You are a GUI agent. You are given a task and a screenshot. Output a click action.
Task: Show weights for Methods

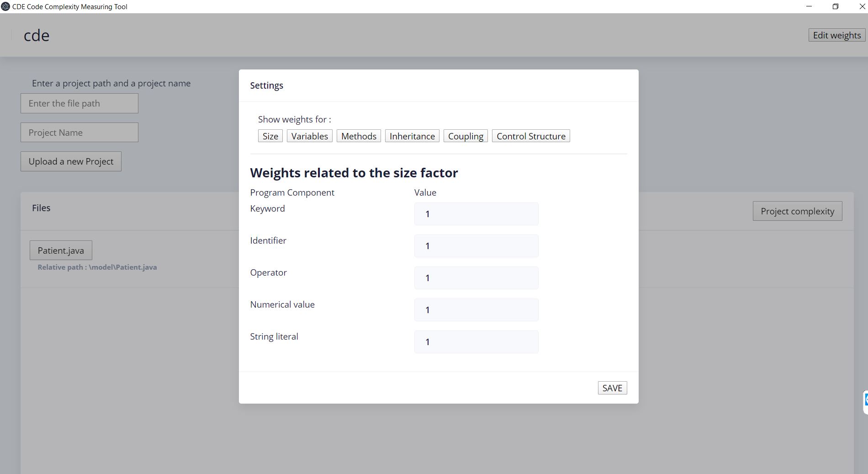tap(359, 136)
